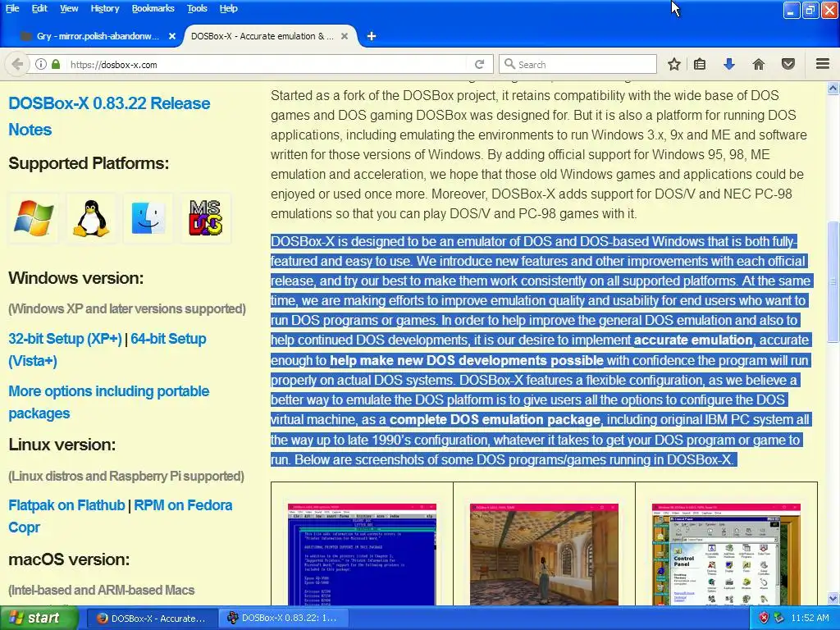Click the Linux Tux penguin icon
Screen dimensions: 840x630
tap(91, 218)
